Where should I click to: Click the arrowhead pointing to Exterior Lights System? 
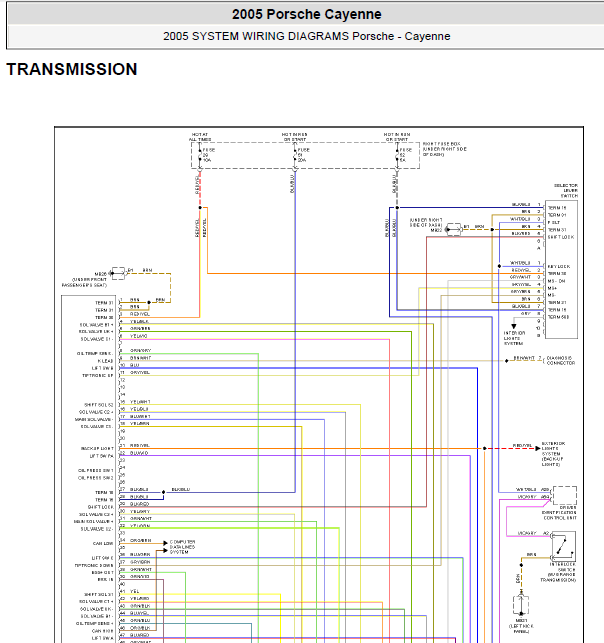tap(538, 449)
